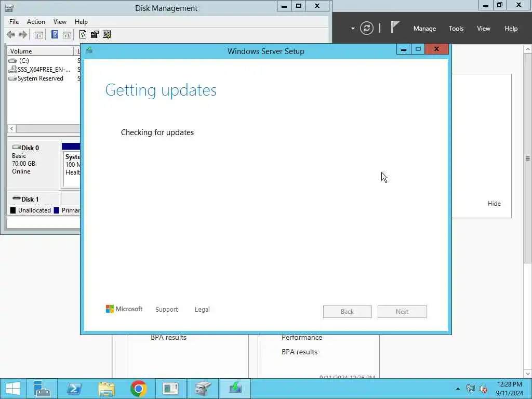
Task: Click the Forward arrow in Disk Management toolbar
Action: point(23,34)
